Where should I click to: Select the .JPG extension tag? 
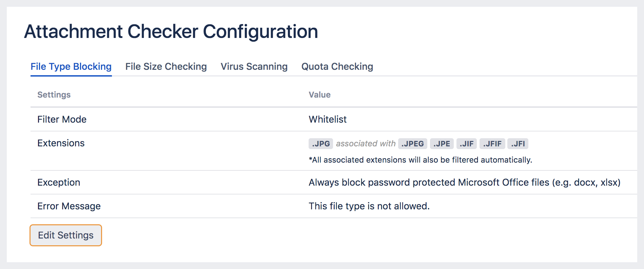[320, 143]
